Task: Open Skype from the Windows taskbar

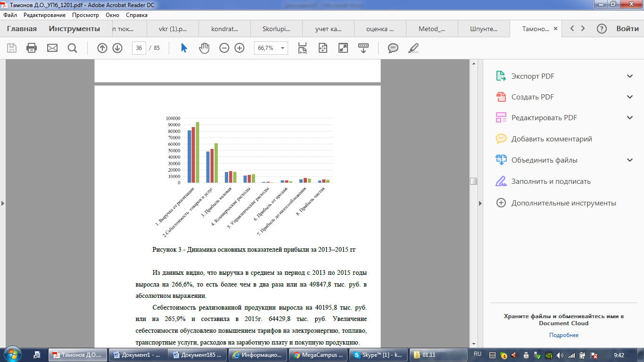Action: pos(378,354)
